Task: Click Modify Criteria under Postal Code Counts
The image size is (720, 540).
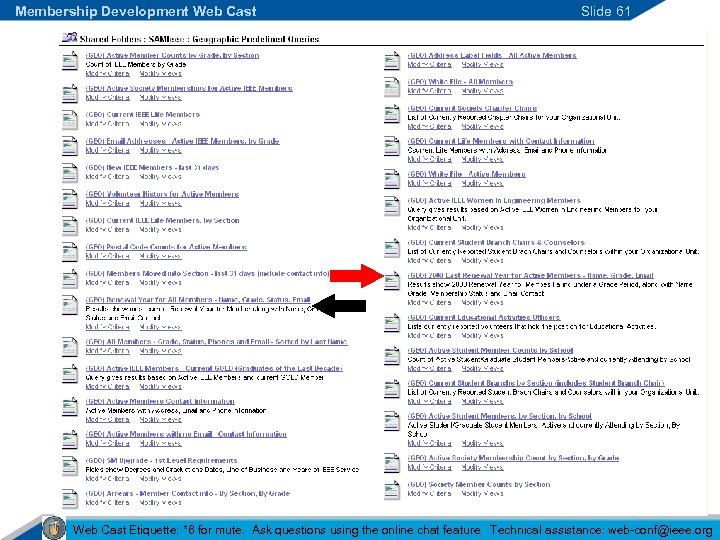Action: click(107, 256)
